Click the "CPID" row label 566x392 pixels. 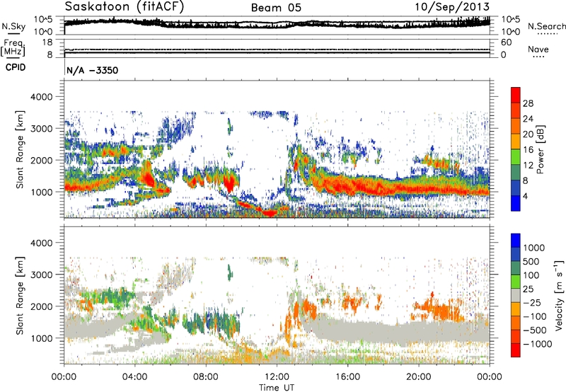(x=16, y=67)
